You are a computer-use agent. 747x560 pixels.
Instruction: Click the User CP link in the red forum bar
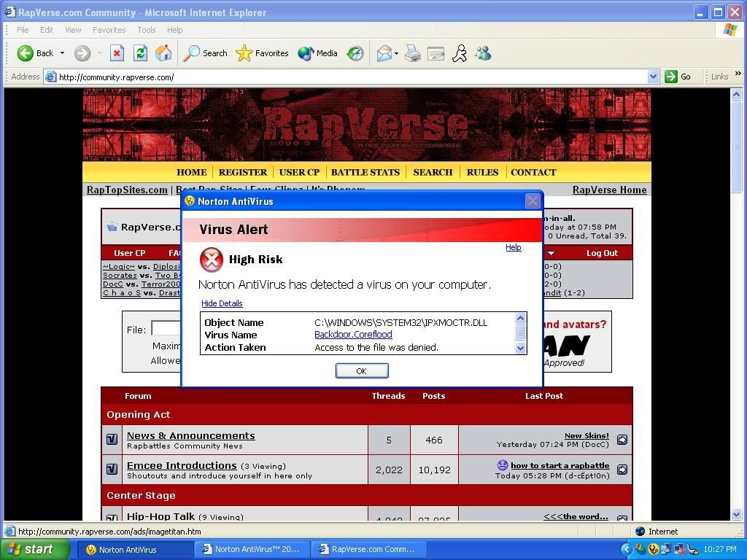point(130,253)
